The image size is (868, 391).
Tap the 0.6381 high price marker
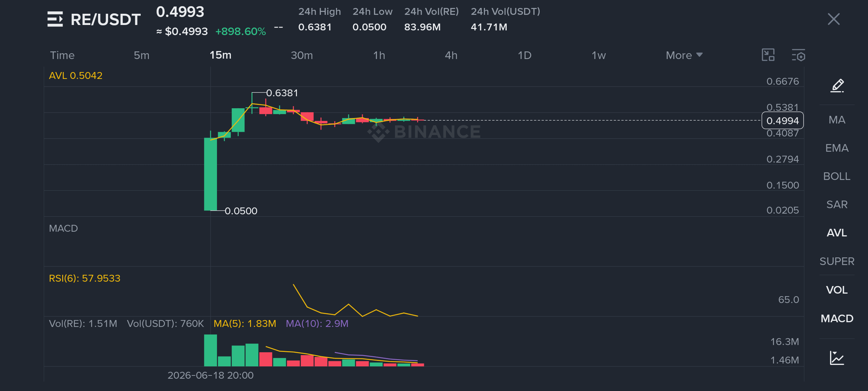pos(282,93)
